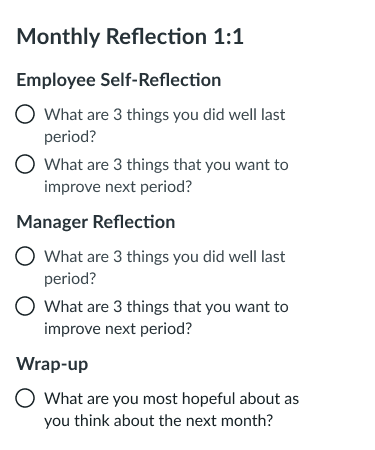Click 'What are you most hopeful about as' line
Viewport: 375px width, 450px height.
tap(172, 399)
